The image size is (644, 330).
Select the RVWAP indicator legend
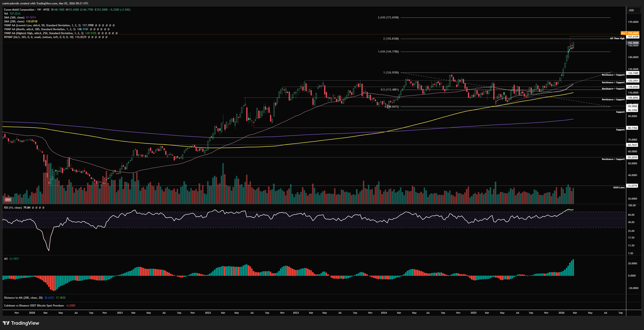(38, 37)
